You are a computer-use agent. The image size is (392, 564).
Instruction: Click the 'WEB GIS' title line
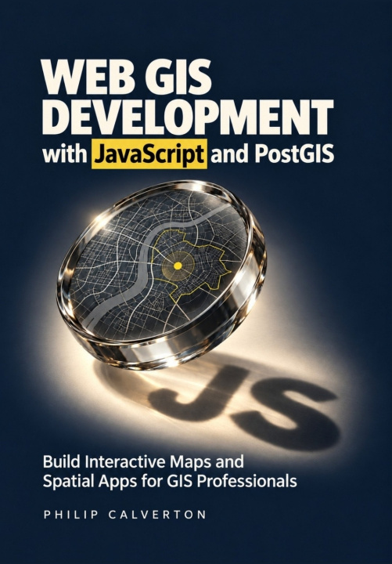127,77
